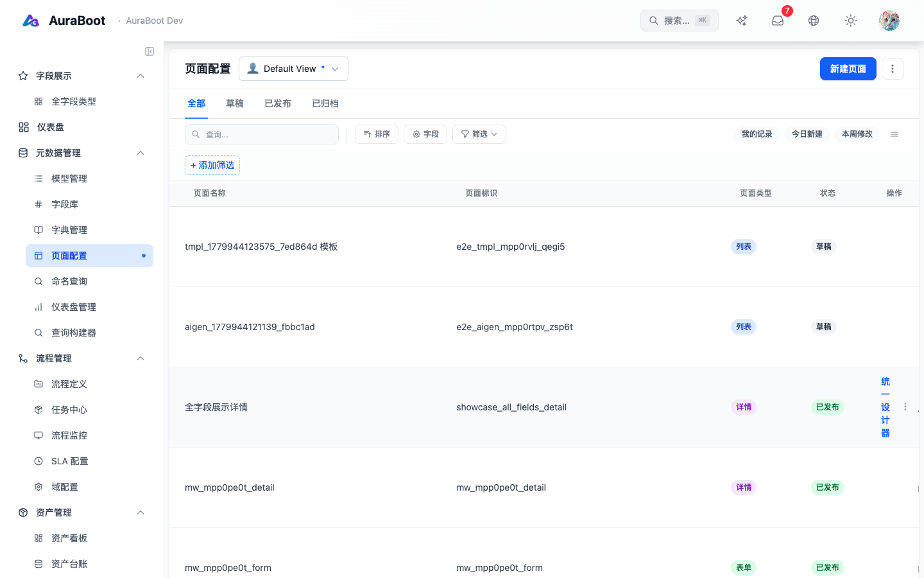
Task: Apply the 今日新建 quick filter
Action: tap(807, 134)
